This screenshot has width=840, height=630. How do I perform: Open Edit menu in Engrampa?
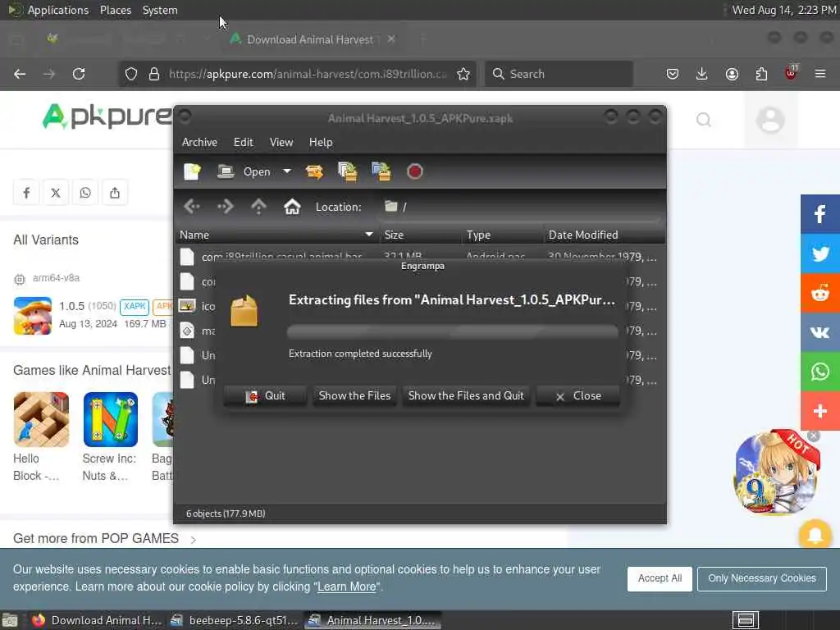[x=243, y=142]
